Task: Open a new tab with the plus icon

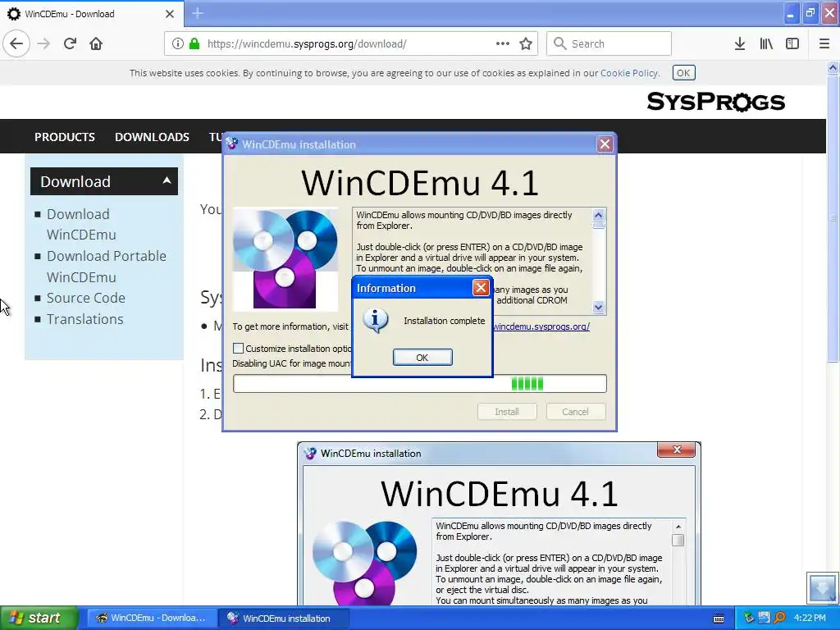Action: [197, 13]
